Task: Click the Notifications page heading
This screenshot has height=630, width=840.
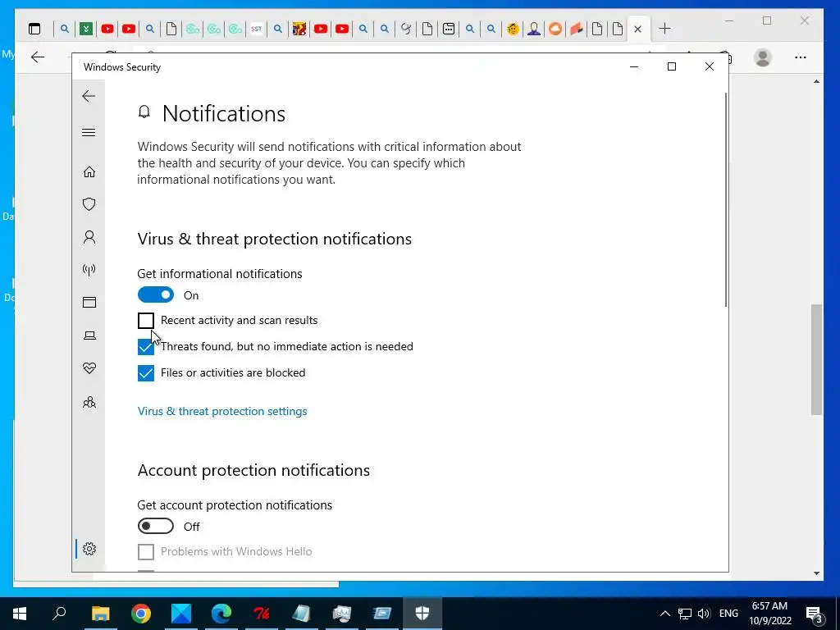Action: pos(224,113)
